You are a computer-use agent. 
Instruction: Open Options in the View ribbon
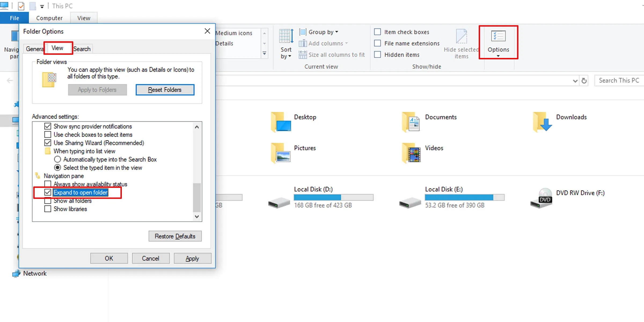(498, 43)
